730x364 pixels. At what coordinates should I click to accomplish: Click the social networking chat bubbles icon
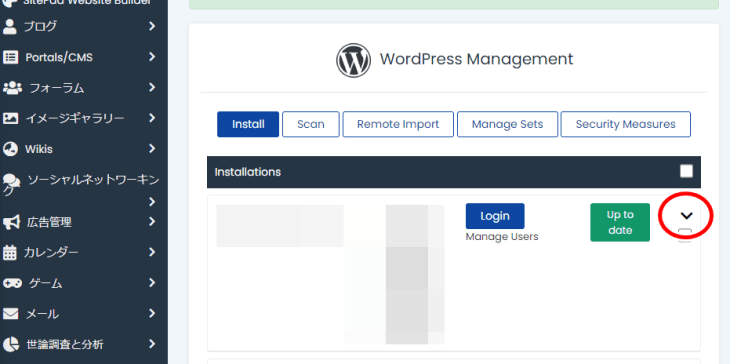click(x=12, y=181)
